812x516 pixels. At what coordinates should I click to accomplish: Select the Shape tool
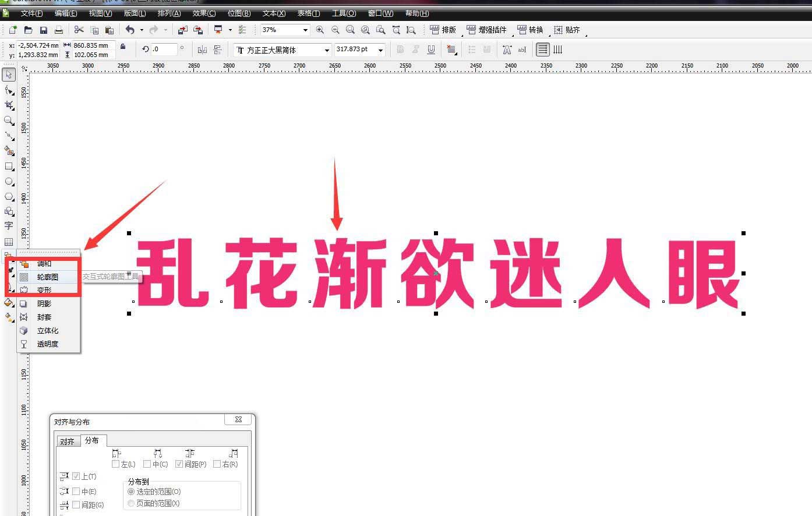tap(9, 90)
